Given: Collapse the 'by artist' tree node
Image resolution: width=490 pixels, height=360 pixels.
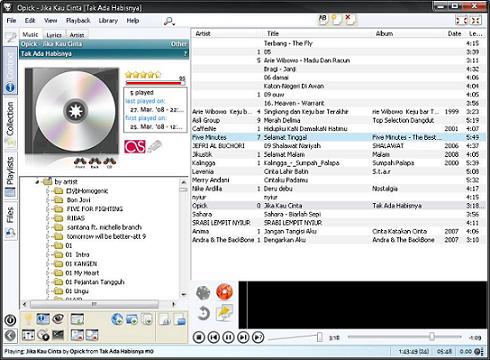Looking at the screenshot, I should tap(38, 182).
